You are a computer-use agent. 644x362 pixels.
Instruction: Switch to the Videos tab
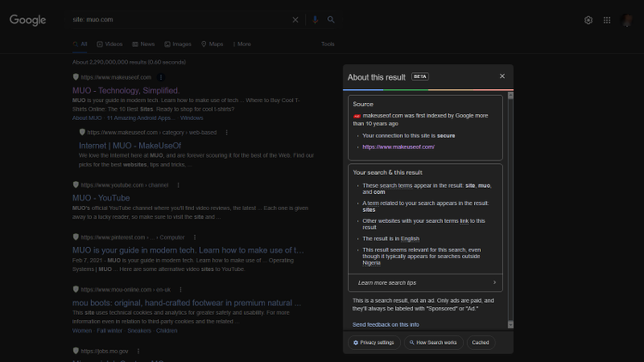pyautogui.click(x=110, y=44)
